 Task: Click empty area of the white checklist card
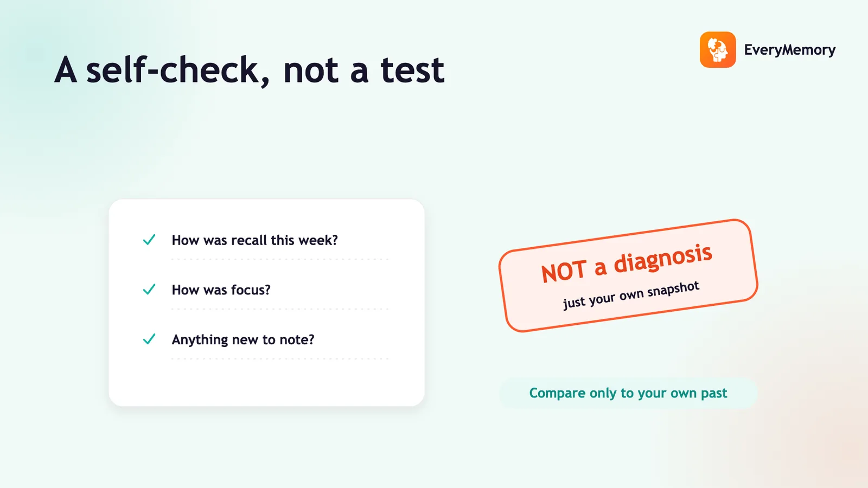coord(267,382)
